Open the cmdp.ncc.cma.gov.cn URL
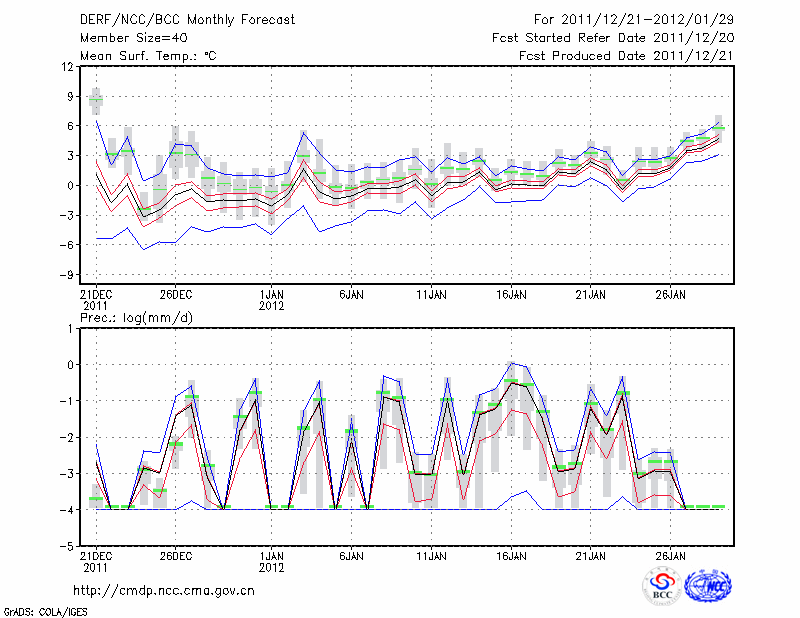Viewport: 800px width, 618px height. click(164, 591)
